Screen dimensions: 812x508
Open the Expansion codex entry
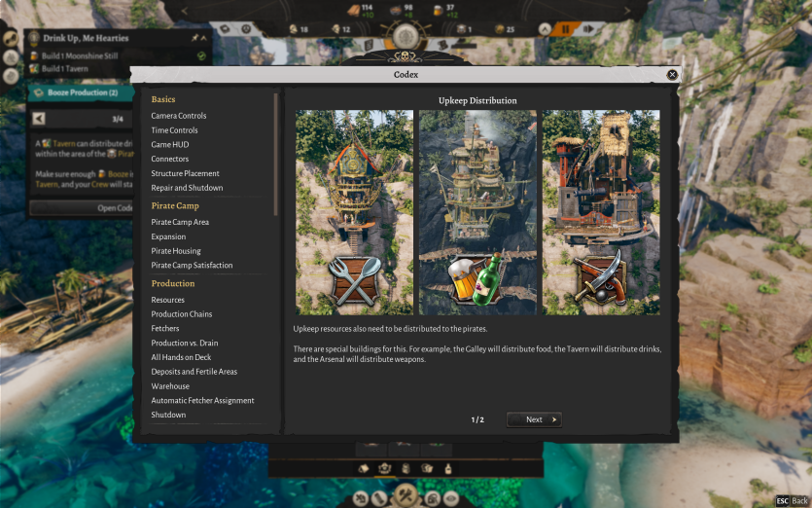tap(168, 236)
